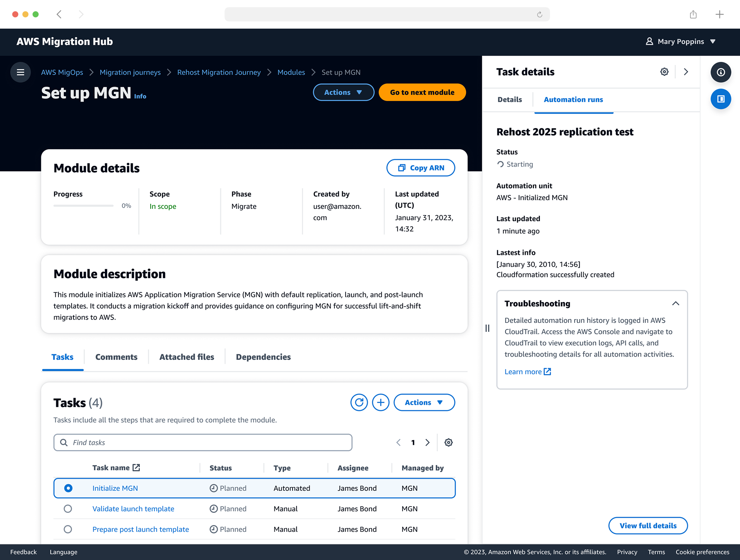Click Language in the footer
This screenshot has width=740, height=560.
[63, 552]
